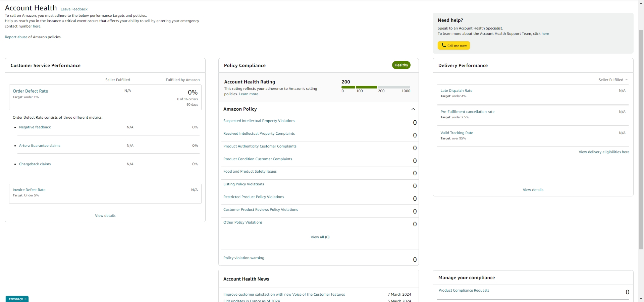Open the Report abuse link
The image size is (644, 302).
click(16, 37)
